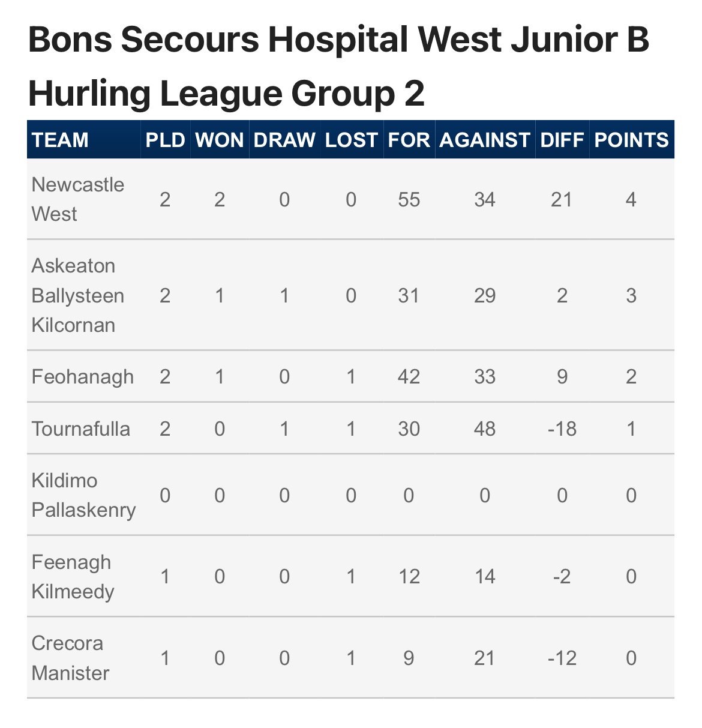Select the Feenagh Kilmeedy team name
The height and width of the screenshot is (728, 702).
pos(72,577)
